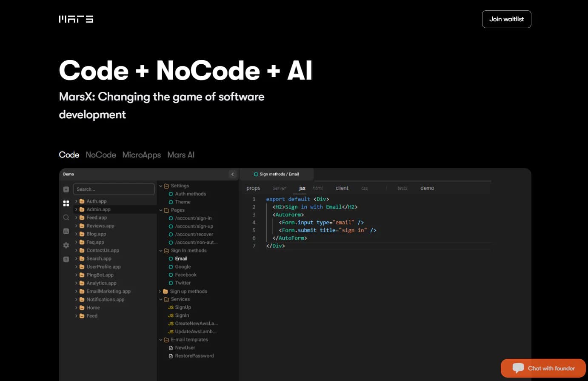Switch to the NoCode showcase tab
Image resolution: width=588 pixels, height=381 pixels.
point(101,155)
